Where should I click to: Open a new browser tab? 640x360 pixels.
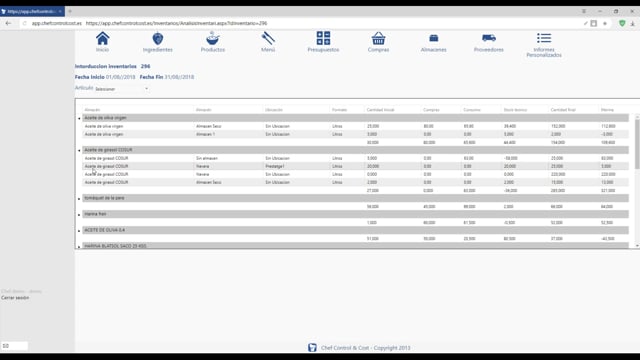coord(70,11)
